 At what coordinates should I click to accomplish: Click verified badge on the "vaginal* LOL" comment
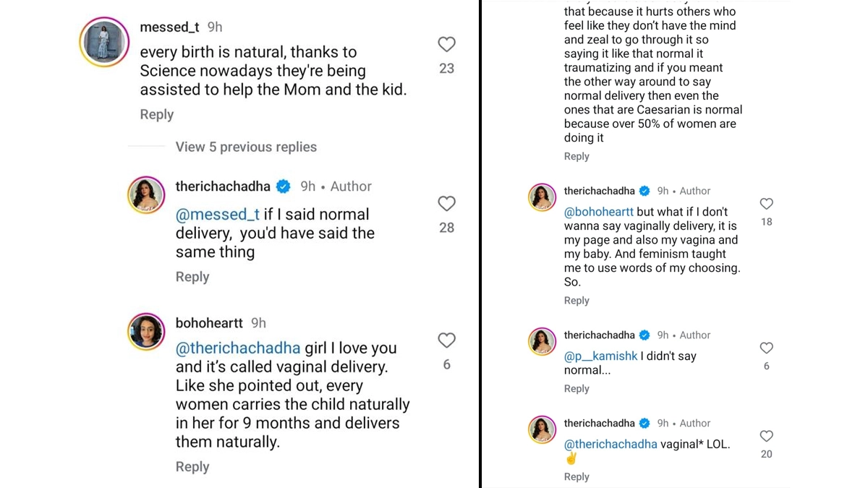[644, 423]
